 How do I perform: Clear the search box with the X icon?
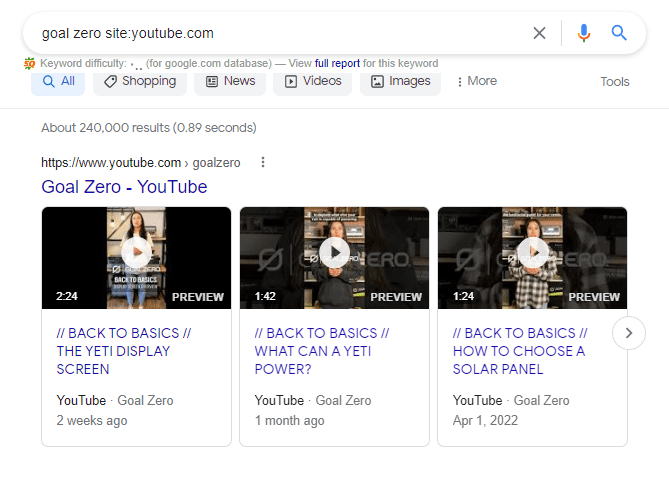pyautogui.click(x=539, y=33)
